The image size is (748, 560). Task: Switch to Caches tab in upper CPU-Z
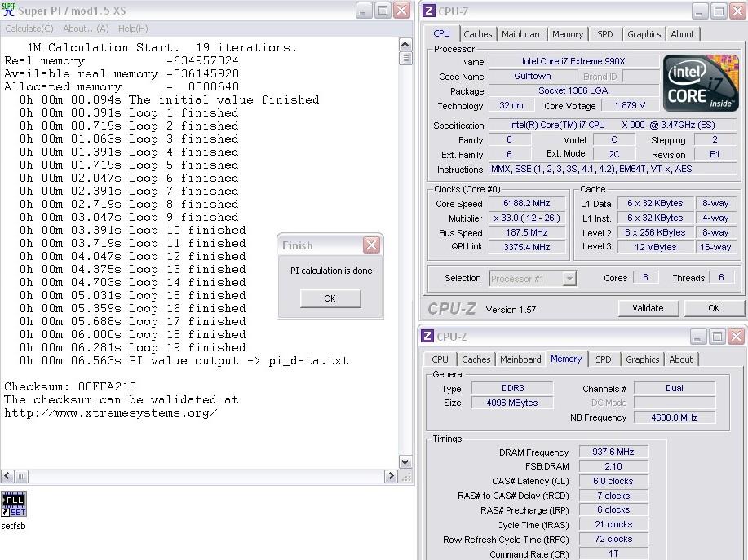477,34
